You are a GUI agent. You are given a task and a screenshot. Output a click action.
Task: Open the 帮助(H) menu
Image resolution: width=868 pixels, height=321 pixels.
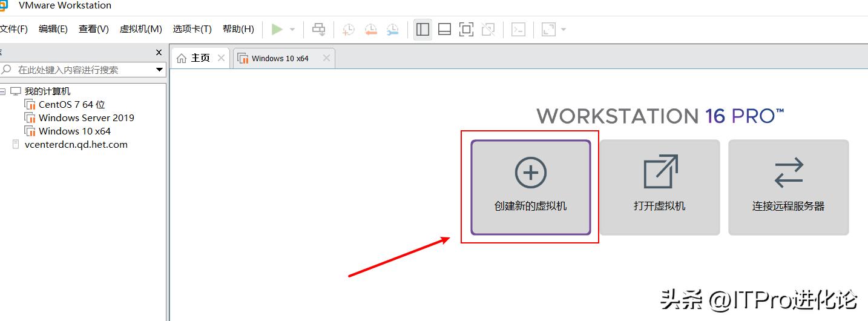point(238,29)
